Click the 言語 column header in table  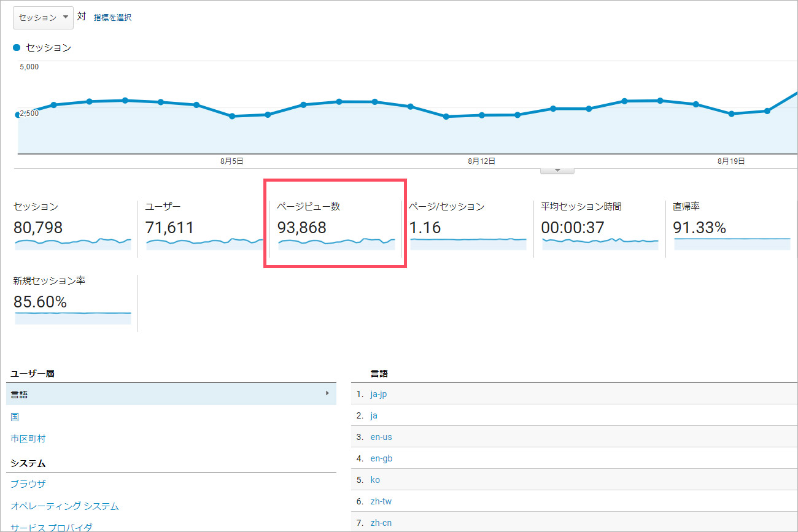379,373
